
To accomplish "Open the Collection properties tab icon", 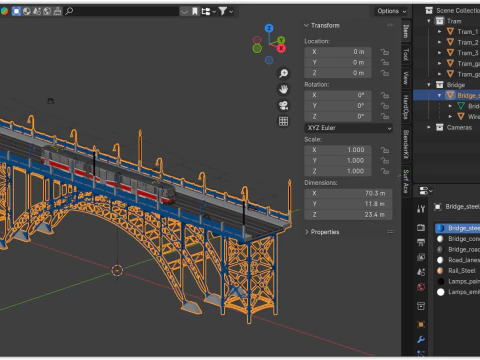I will [421, 306].
